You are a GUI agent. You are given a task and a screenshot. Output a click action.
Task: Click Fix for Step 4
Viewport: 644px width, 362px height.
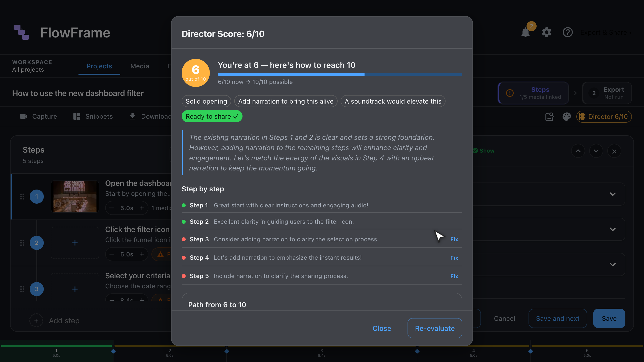click(x=454, y=258)
